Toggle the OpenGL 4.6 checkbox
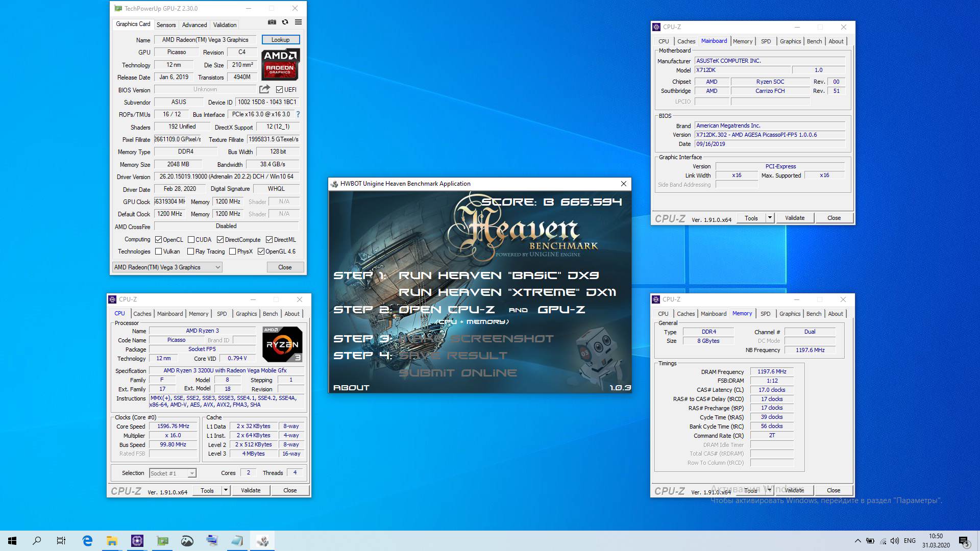The image size is (980, 551). [x=261, y=252]
